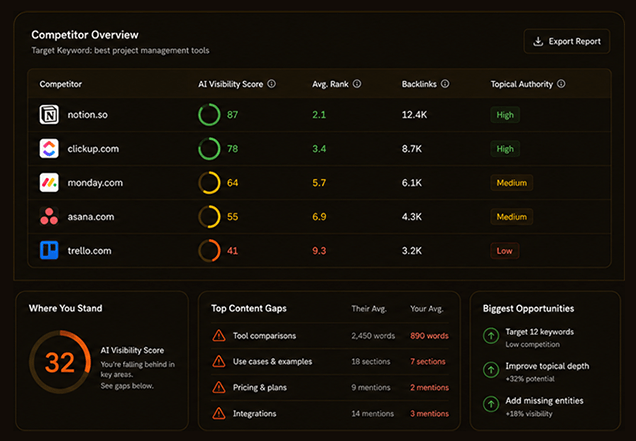Click the Avg. Rank column header

pyautogui.click(x=330, y=84)
